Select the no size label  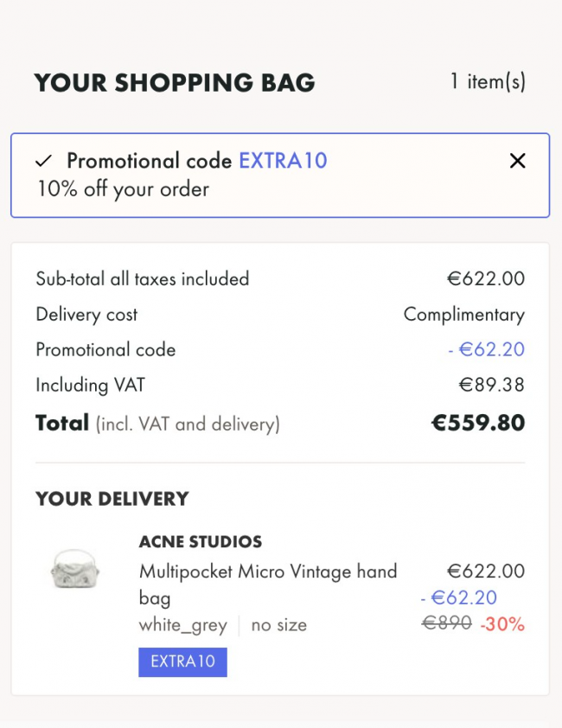point(278,625)
